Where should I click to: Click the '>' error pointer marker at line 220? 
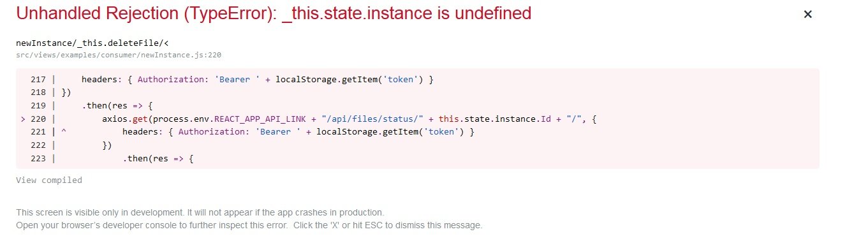tap(24, 119)
